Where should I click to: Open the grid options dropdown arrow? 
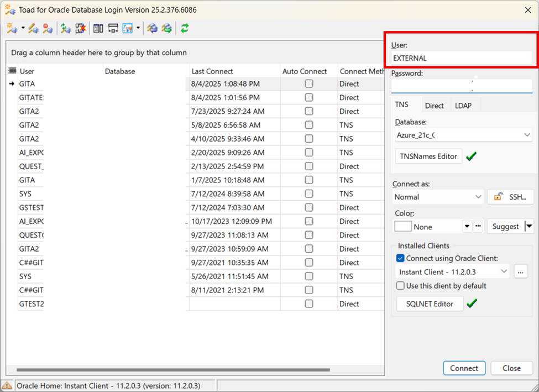tap(138, 28)
